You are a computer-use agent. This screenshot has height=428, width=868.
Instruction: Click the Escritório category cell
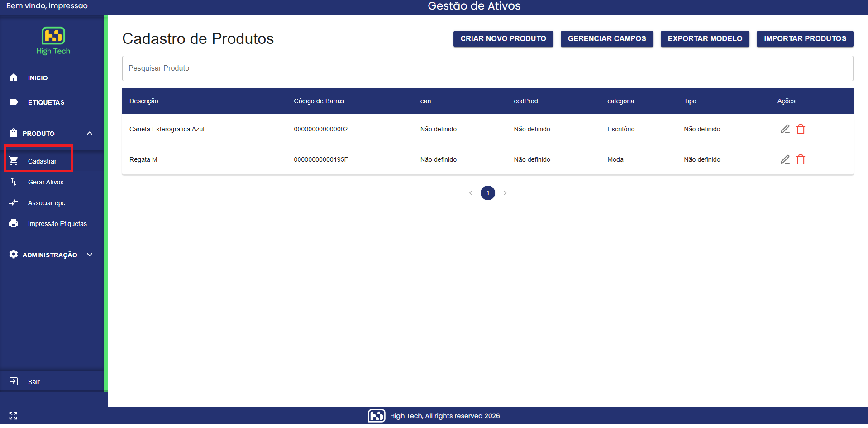click(621, 129)
